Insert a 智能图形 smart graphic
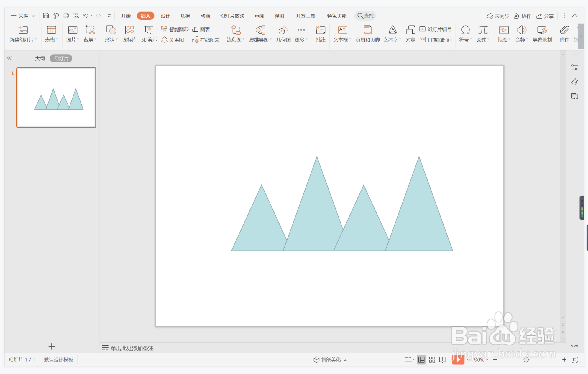The image size is (588, 374). [175, 29]
